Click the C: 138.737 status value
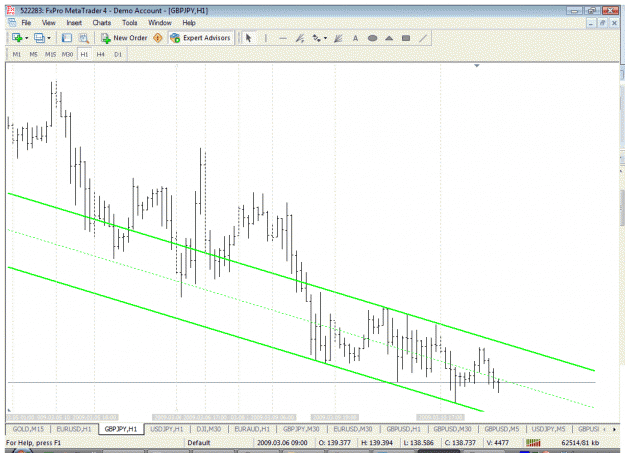625x453 pixels. click(460, 443)
